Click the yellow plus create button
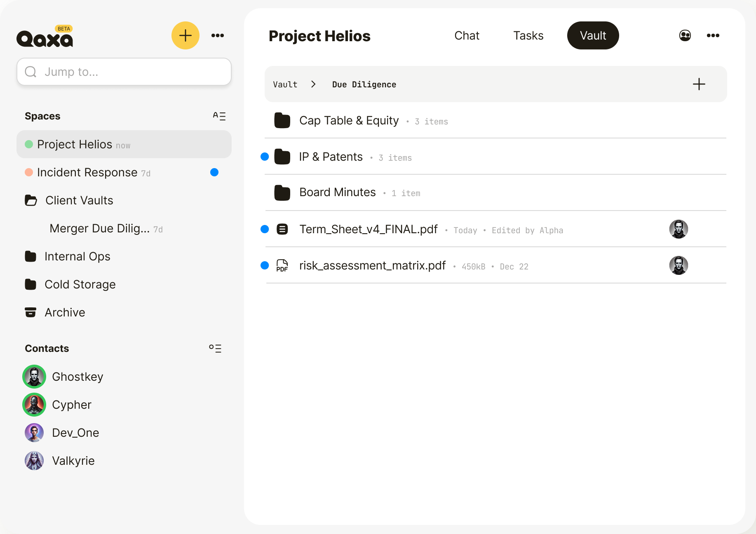 [x=185, y=35]
